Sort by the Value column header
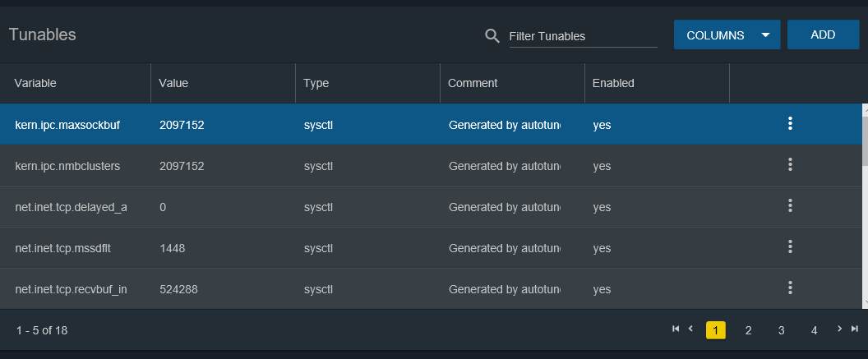The width and height of the screenshot is (868, 359). [173, 83]
